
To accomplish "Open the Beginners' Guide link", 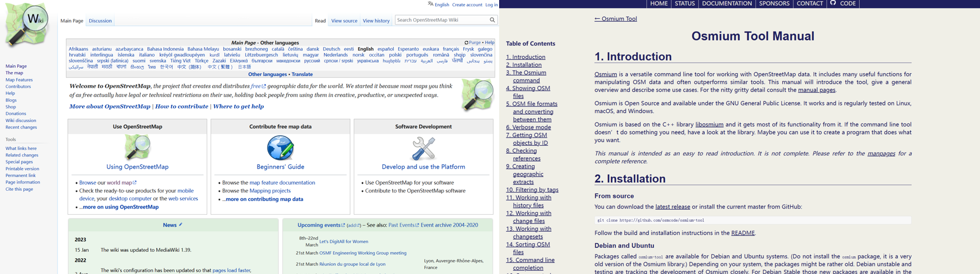I will click(280, 167).
